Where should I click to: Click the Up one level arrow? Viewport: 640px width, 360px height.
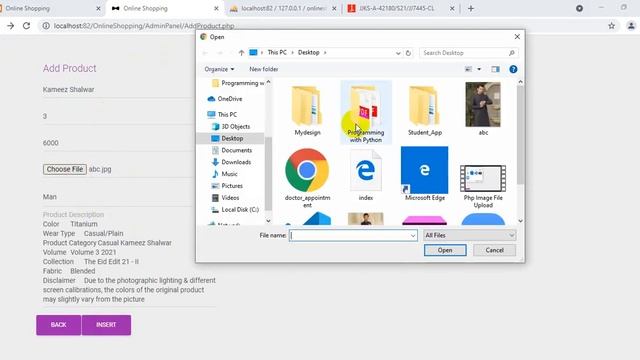click(241, 53)
